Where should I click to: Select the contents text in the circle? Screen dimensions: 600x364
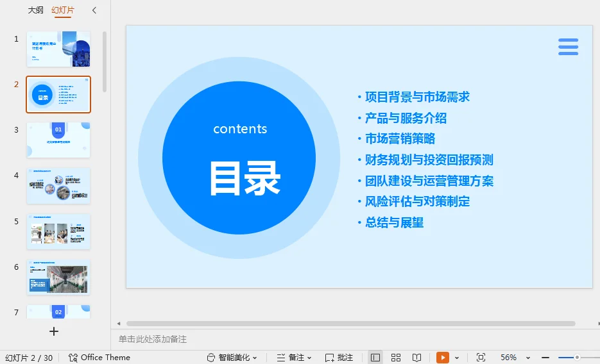pos(240,129)
